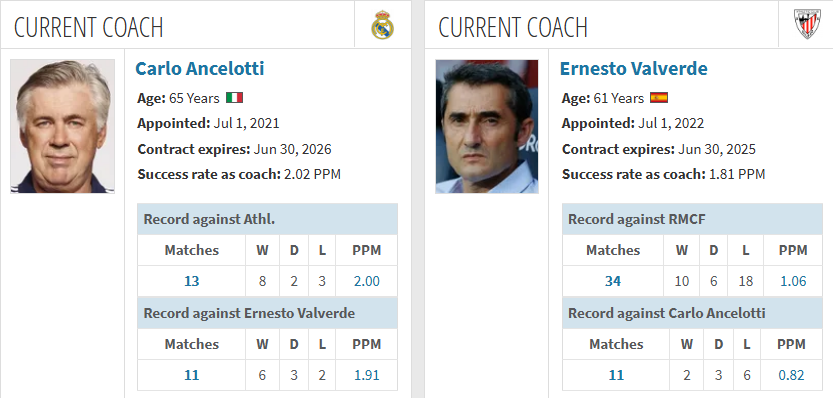This screenshot has width=833, height=398.
Task: Click the 1.06 PPM value link
Action: (x=793, y=281)
